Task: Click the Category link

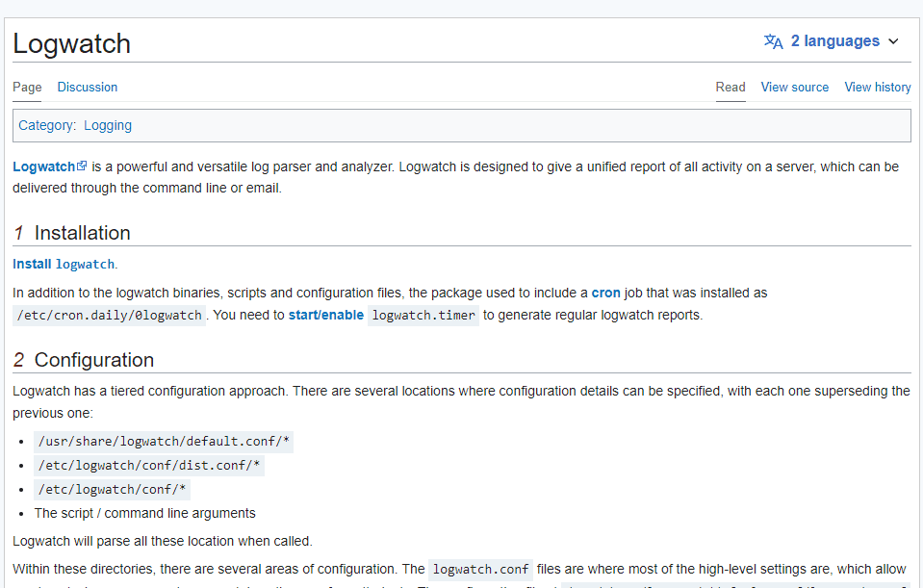Action: [45, 125]
